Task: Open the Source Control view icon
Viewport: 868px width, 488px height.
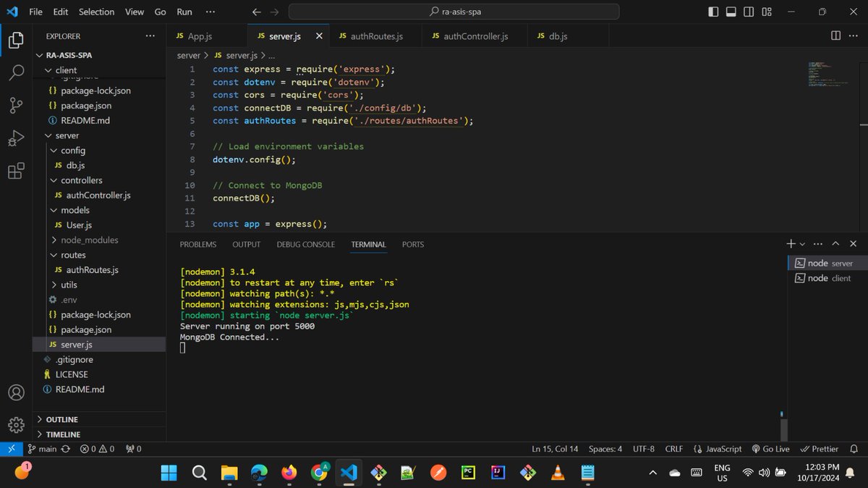Action: tap(16, 106)
